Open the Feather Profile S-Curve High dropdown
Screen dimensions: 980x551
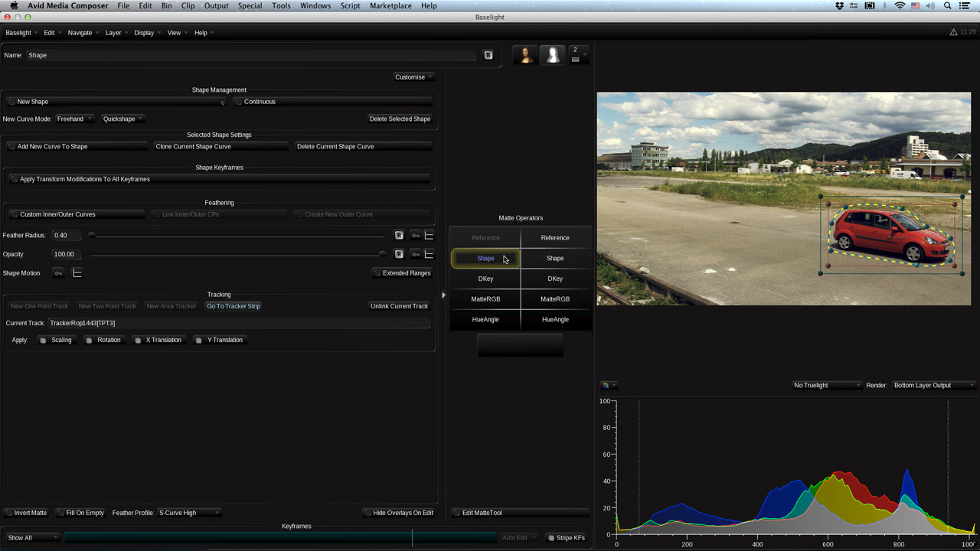click(x=188, y=513)
